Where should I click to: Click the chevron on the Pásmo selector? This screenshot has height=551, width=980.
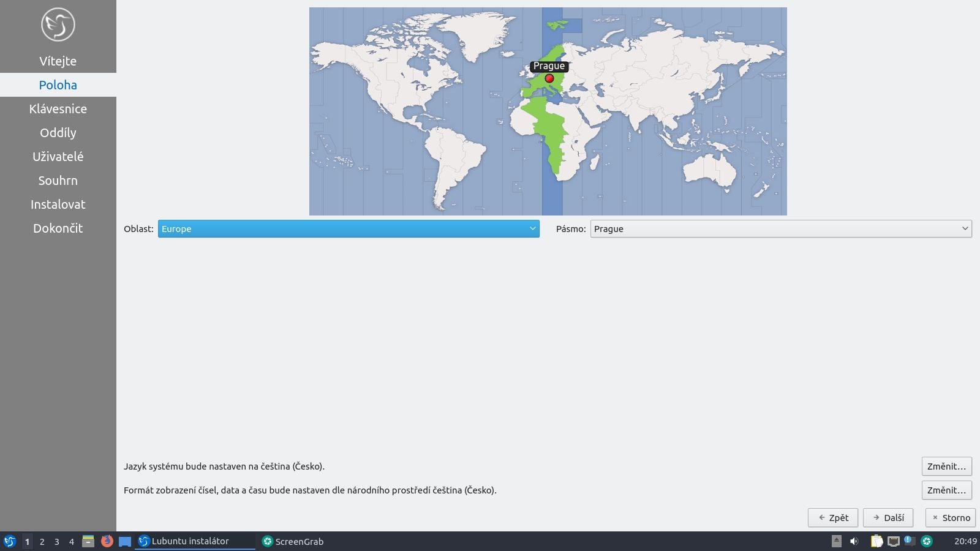(967, 228)
